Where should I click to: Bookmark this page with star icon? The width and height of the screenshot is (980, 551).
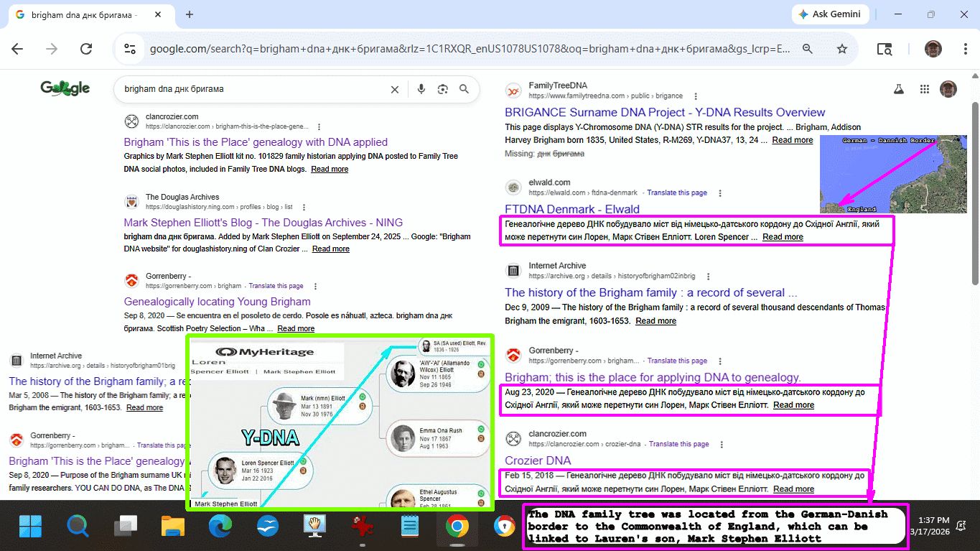tap(842, 49)
